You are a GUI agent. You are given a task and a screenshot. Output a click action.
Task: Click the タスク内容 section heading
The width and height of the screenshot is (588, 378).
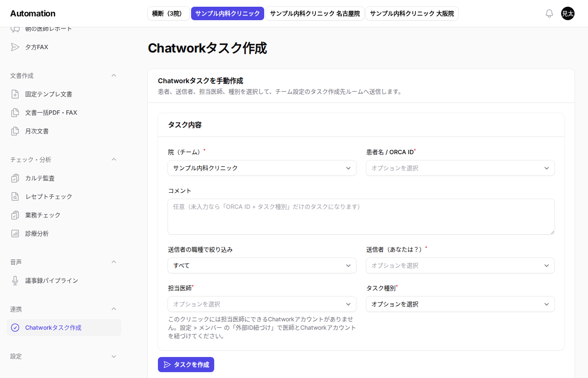pyautogui.click(x=185, y=125)
